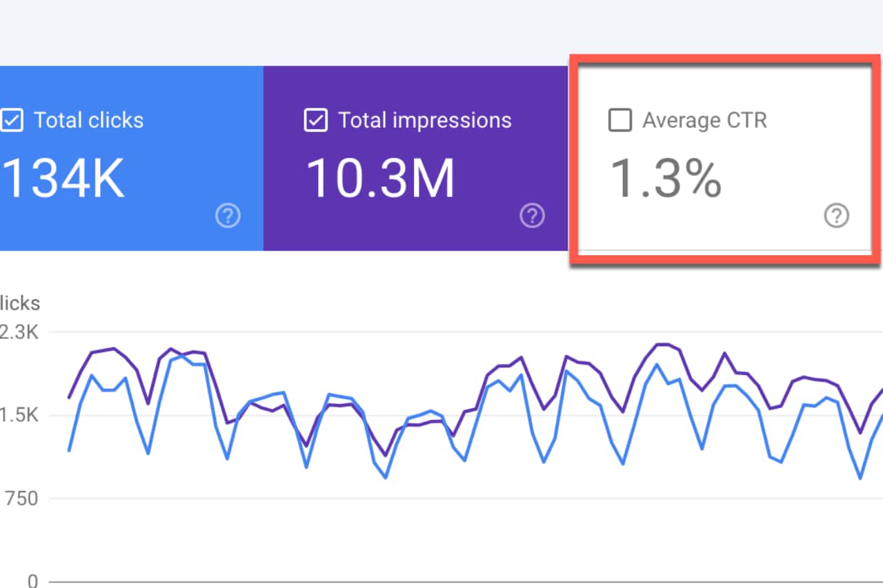Click the 2.3K y-axis label

point(19,332)
